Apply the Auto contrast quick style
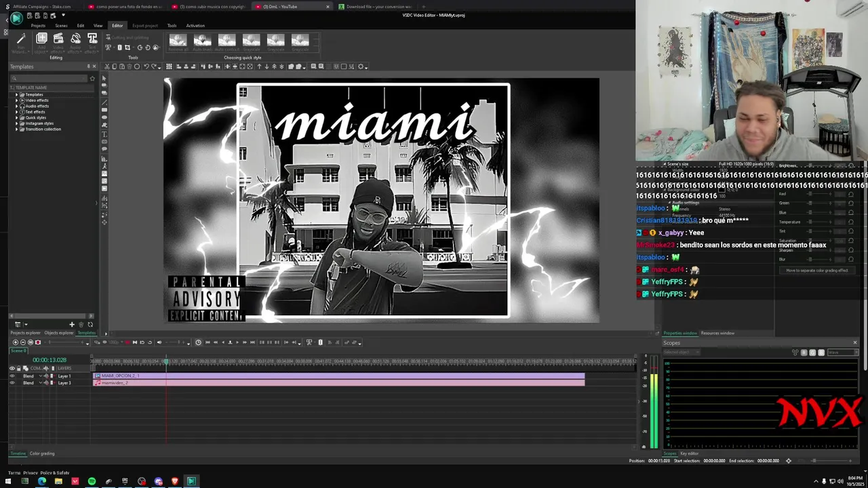Viewport: 868px width, 488px height. [x=226, y=42]
